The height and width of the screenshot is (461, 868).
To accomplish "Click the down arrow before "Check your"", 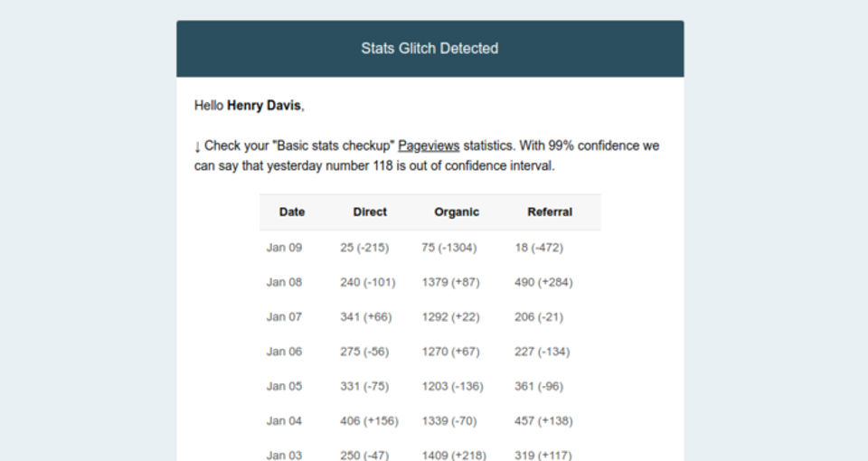I will pyautogui.click(x=198, y=146).
